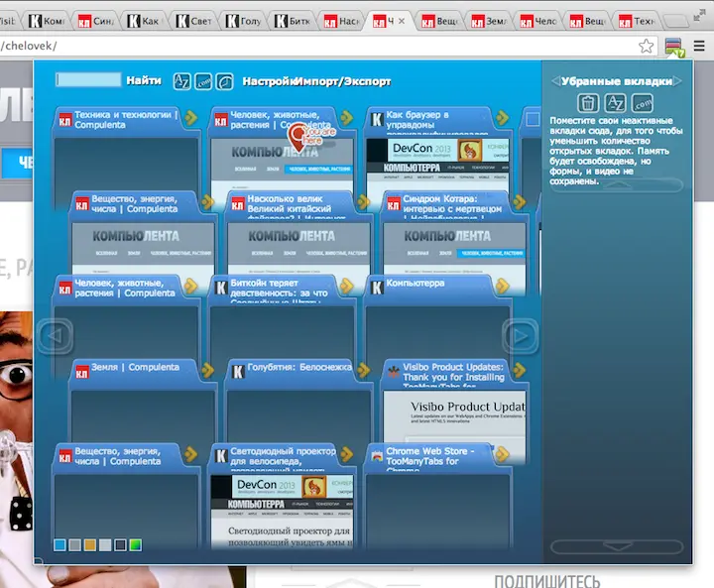This screenshot has height=588, width=714.
Task: Open the 'Светодиодный проектор' tab preview thumbnail
Action: tap(282, 511)
